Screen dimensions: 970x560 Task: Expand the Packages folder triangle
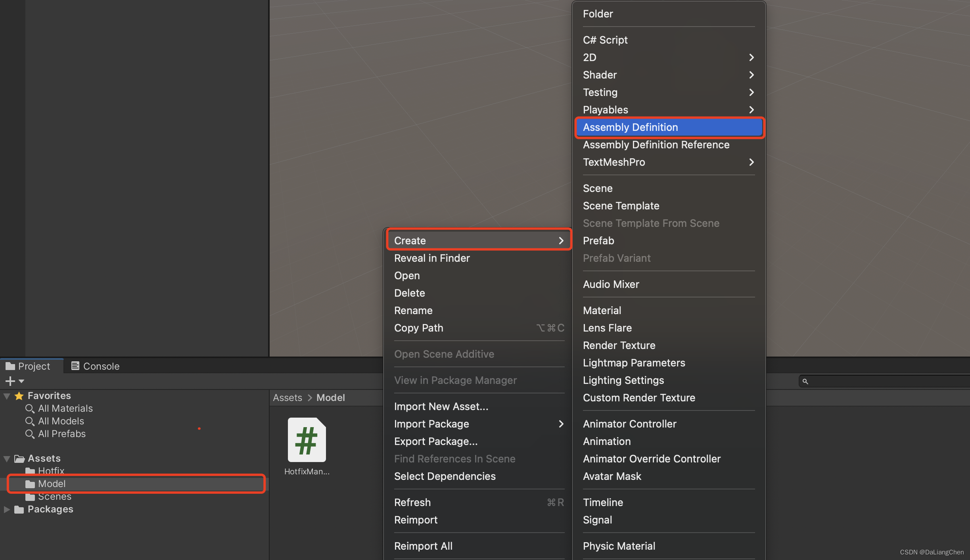(7, 510)
